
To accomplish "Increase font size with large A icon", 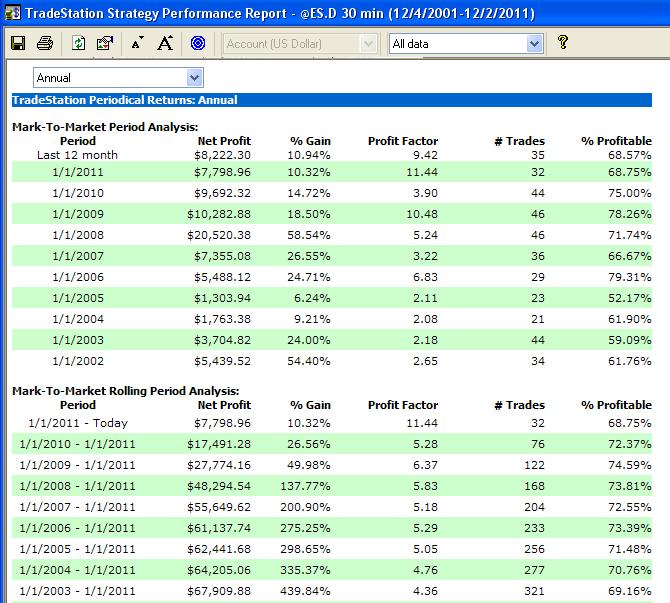I will pyautogui.click(x=165, y=43).
